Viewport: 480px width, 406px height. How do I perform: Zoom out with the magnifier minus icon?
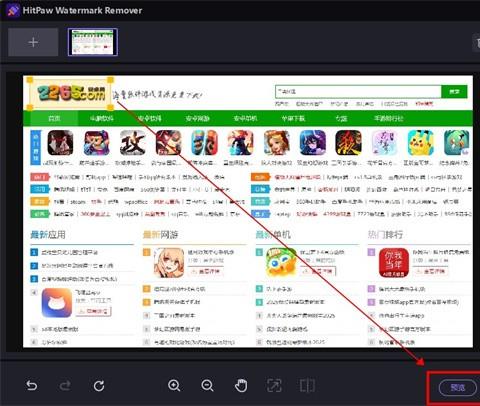pyautogui.click(x=207, y=385)
